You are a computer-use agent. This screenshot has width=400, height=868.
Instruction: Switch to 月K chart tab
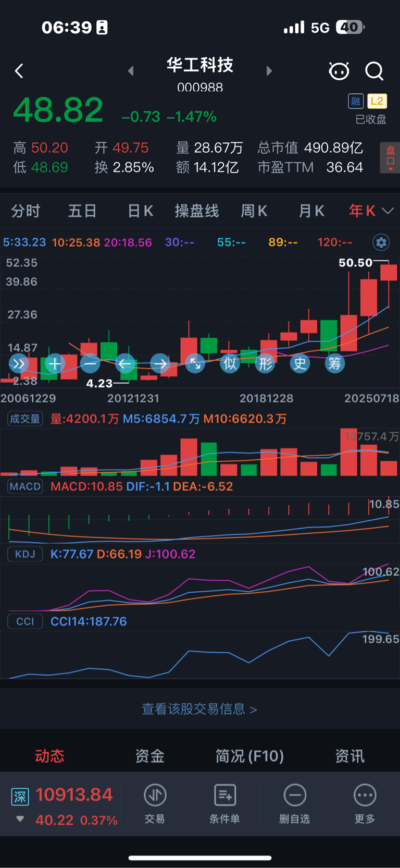(311, 211)
